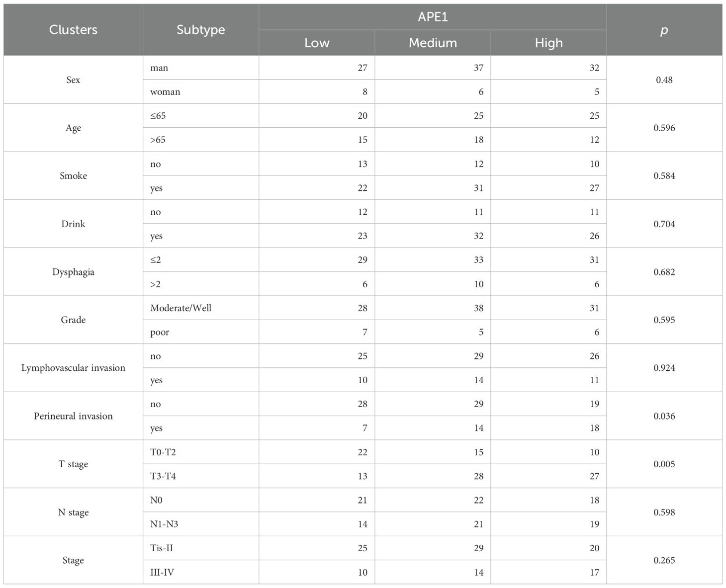
Task: Click the T stage p value 0.005
Action: pyautogui.click(x=664, y=464)
